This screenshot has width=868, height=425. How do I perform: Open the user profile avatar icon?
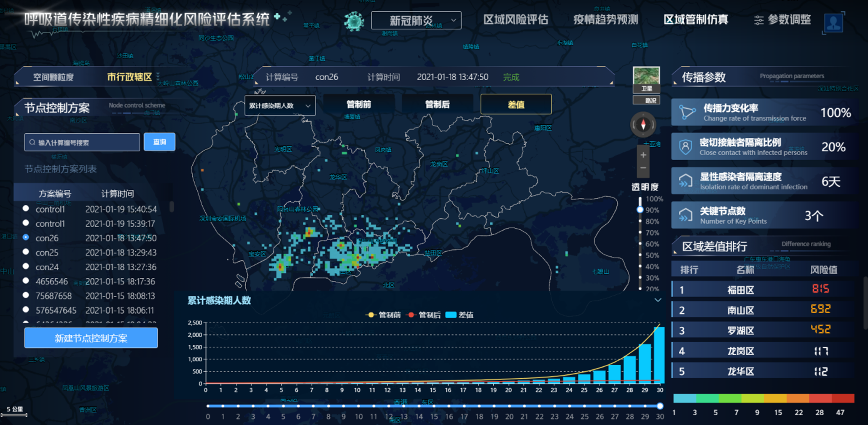pyautogui.click(x=833, y=23)
